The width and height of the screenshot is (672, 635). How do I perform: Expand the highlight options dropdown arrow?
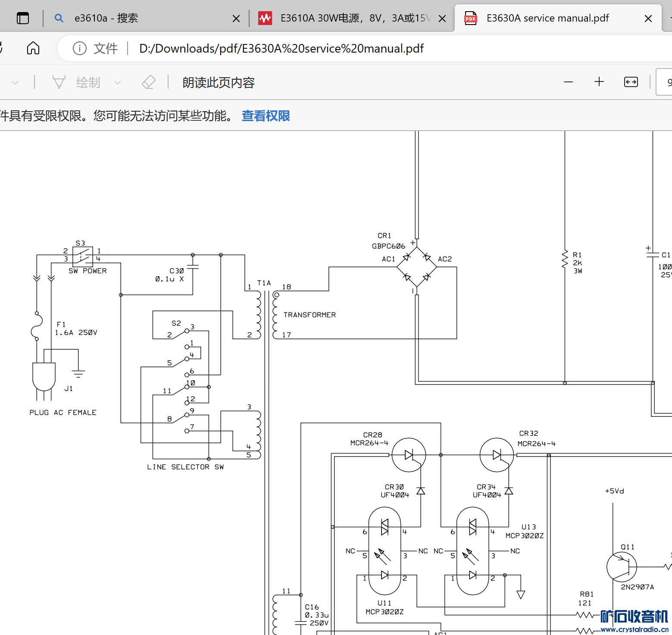click(15, 82)
